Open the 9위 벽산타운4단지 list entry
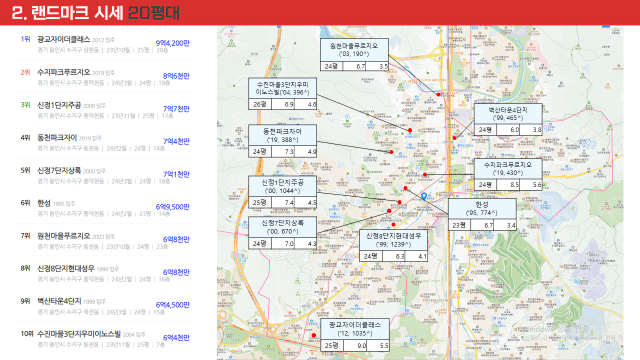The height and width of the screenshot is (360, 640). tap(105, 306)
